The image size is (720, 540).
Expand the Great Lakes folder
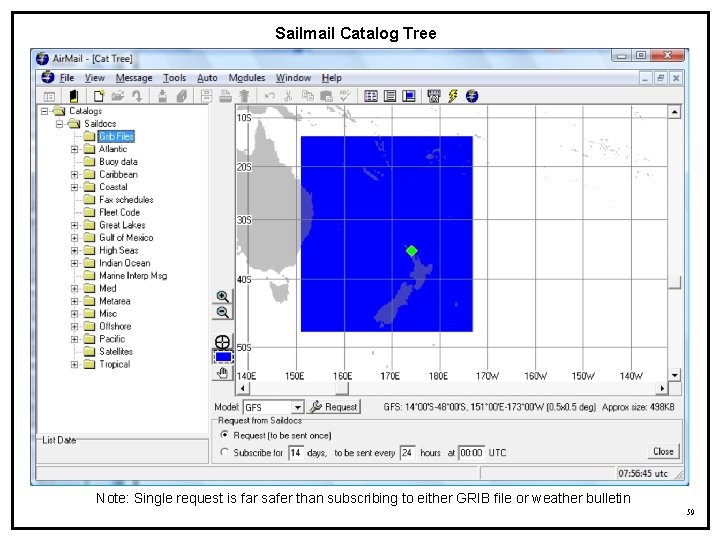point(74,225)
